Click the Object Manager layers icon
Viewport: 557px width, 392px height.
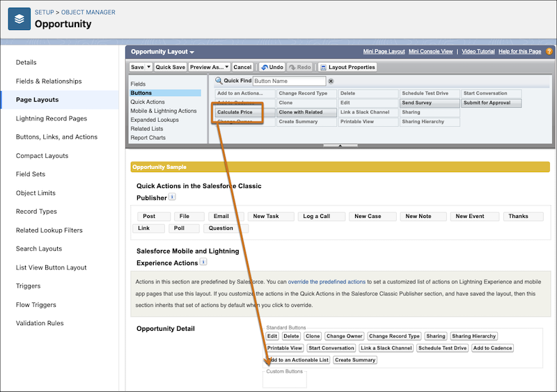pos(19,19)
